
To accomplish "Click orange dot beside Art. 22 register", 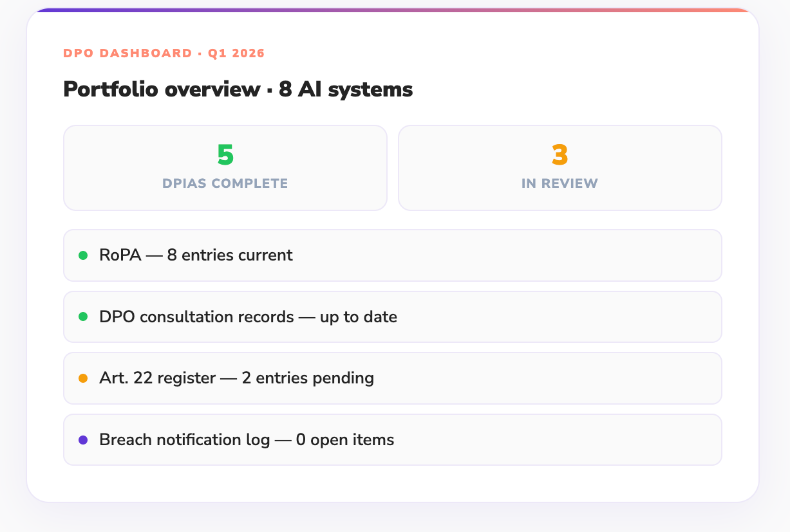I will click(83, 378).
